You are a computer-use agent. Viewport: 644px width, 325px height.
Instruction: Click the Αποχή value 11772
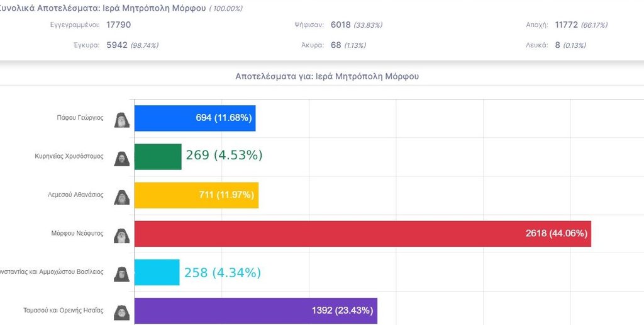567,25
